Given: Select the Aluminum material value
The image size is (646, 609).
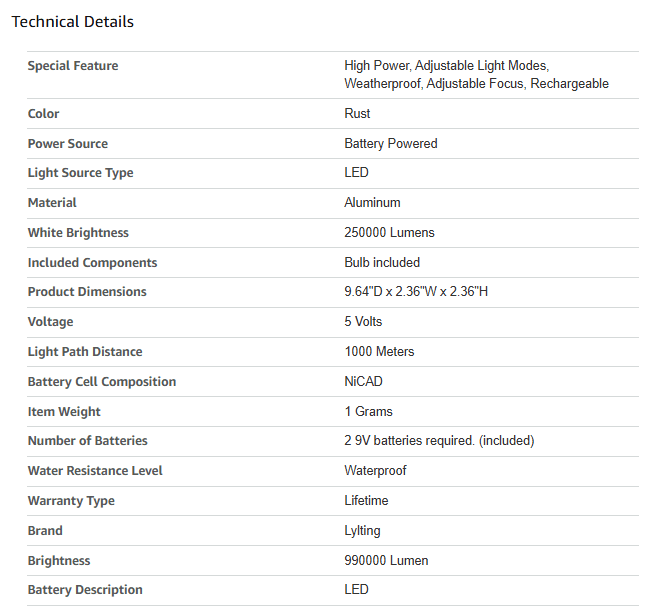Looking at the screenshot, I should pyautogui.click(x=372, y=203).
